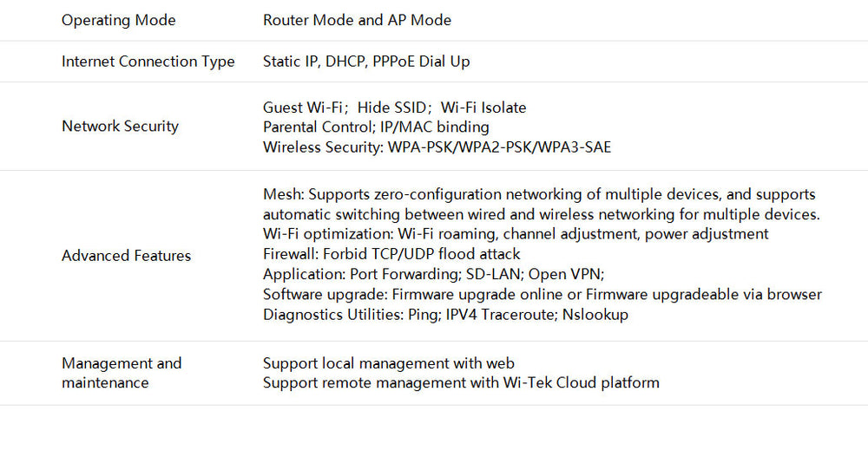The image size is (868, 450).
Task: Click the "Static IP, DHCP, PPPoE Dial Up" value
Action: point(366,62)
